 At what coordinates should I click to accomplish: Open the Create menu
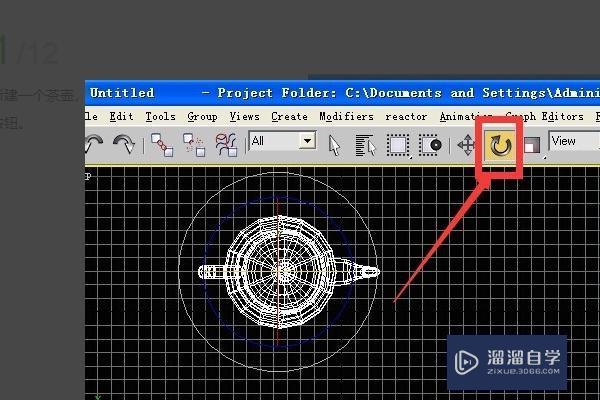pos(290,116)
